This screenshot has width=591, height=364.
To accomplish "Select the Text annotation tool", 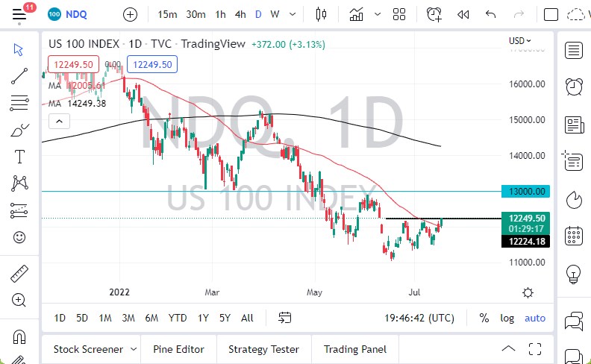I will pos(19,157).
